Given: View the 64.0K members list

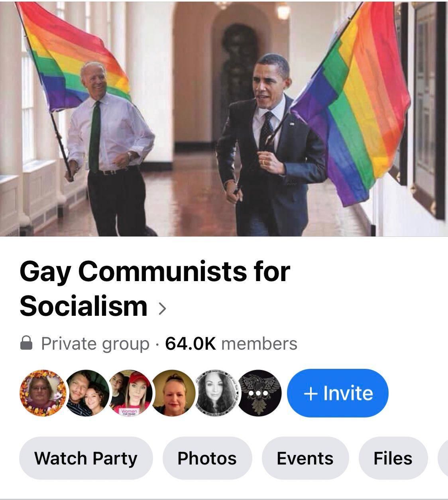Looking at the screenshot, I should click(x=231, y=343).
